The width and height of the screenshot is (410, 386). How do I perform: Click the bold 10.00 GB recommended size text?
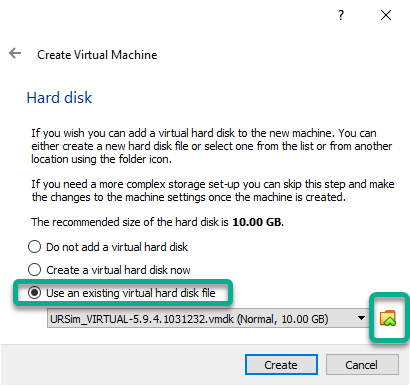(x=258, y=222)
